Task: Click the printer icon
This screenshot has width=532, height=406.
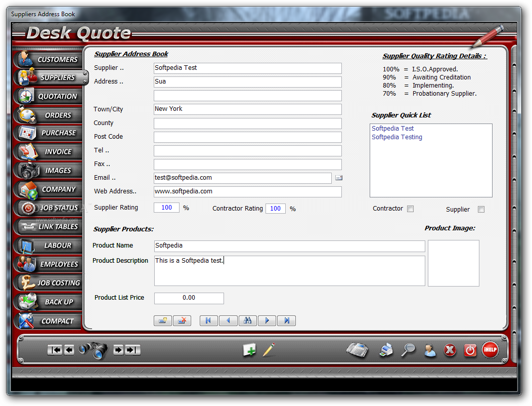Action: point(386,350)
